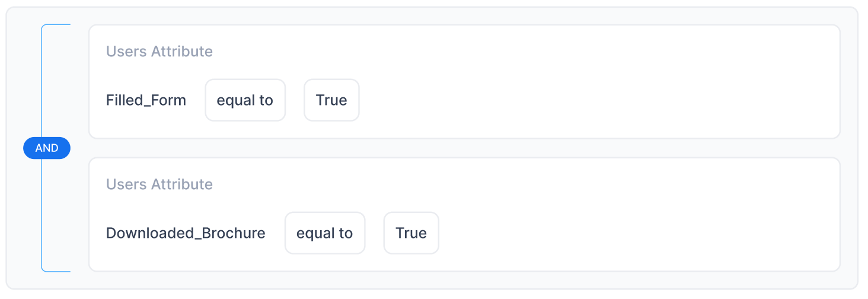The height and width of the screenshot is (299, 868).
Task: Open the Filled_Form "equal to" operator dropdown
Action: [x=245, y=100]
